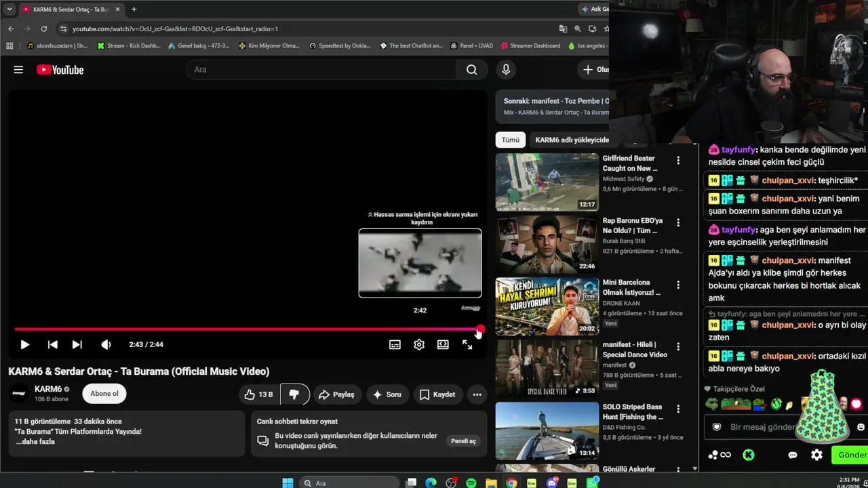
Task: Open options for the Mini Barcelona video
Action: [x=678, y=285]
